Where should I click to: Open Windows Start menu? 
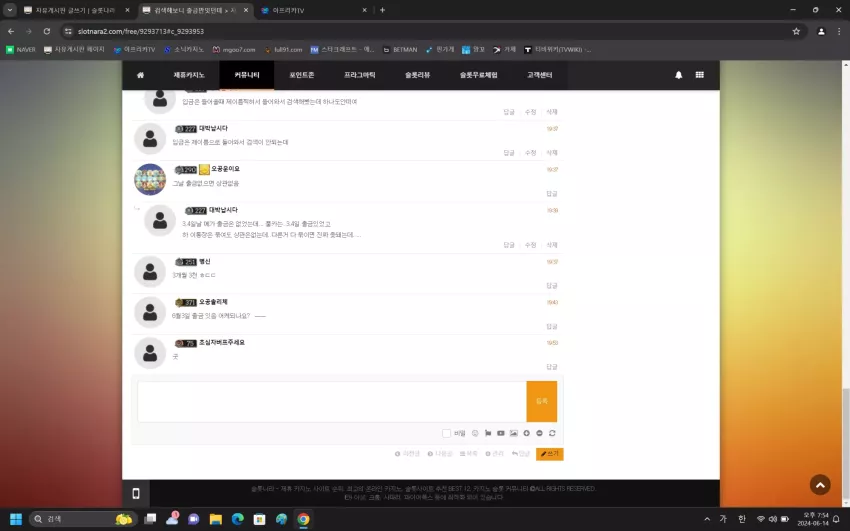(x=16, y=519)
